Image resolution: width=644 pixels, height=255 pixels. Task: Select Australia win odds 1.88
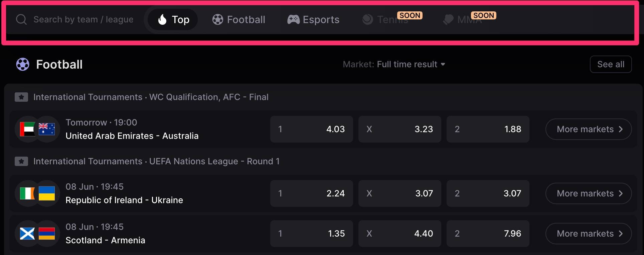488,129
